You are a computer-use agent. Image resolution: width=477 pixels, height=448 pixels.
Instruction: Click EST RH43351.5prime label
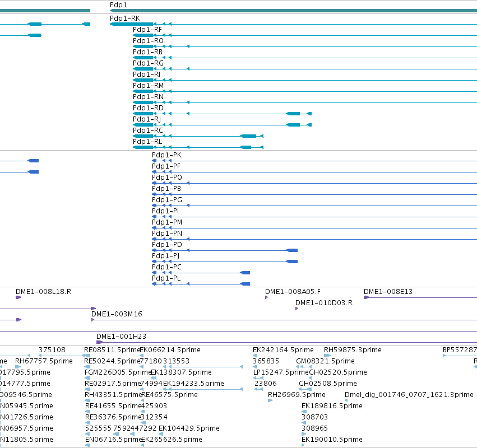coord(113,395)
